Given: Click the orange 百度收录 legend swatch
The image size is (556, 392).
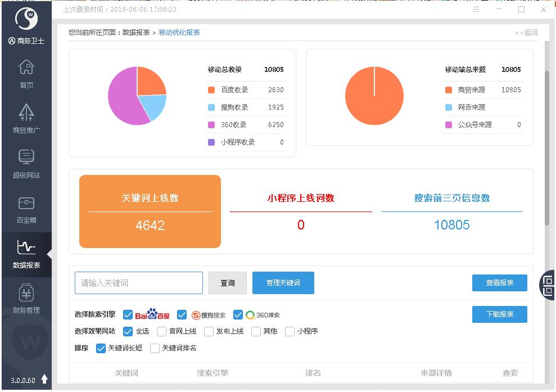Looking at the screenshot, I should coord(211,90).
